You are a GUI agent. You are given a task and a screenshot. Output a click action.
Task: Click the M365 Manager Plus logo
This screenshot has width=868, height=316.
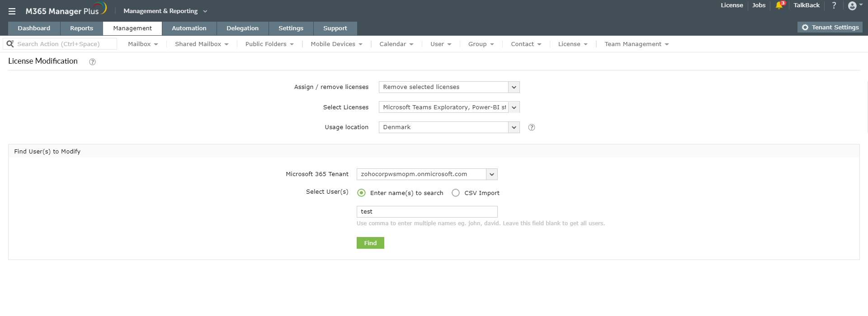tap(66, 9)
